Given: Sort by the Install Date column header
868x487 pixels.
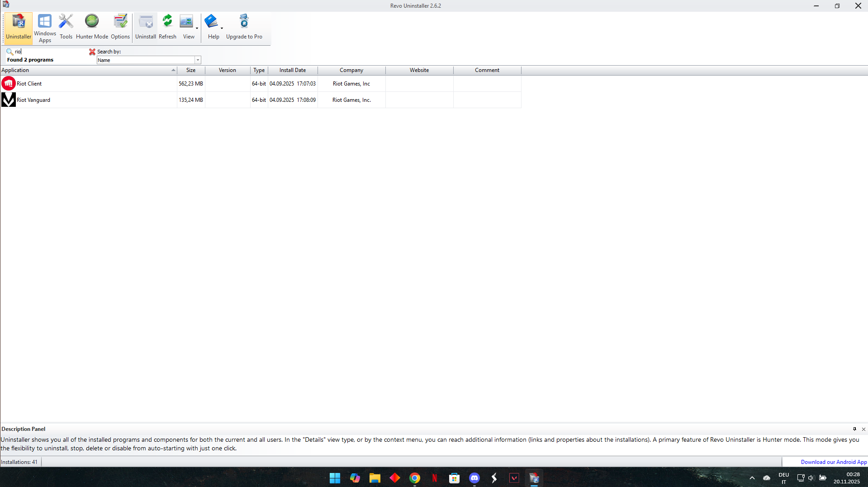Looking at the screenshot, I should pos(293,70).
